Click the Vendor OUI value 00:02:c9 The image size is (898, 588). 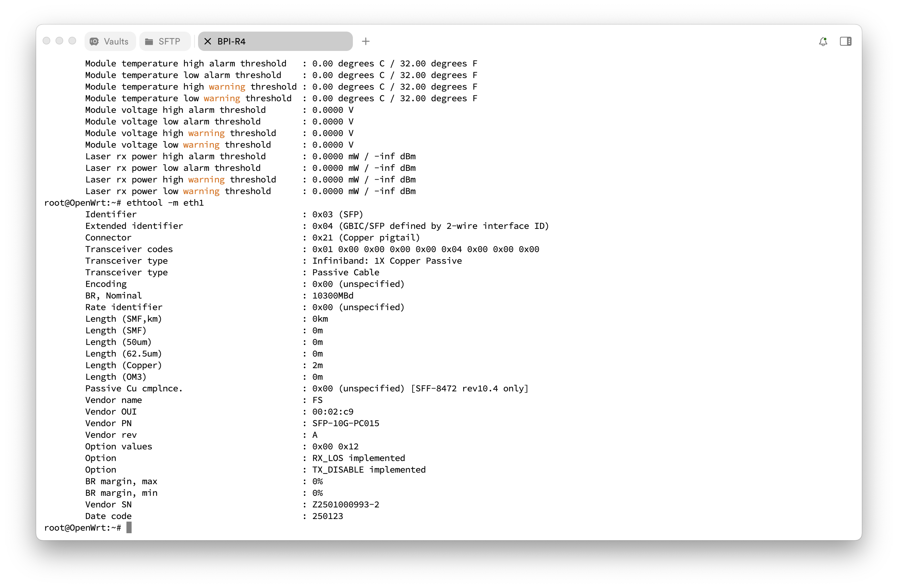pos(333,412)
